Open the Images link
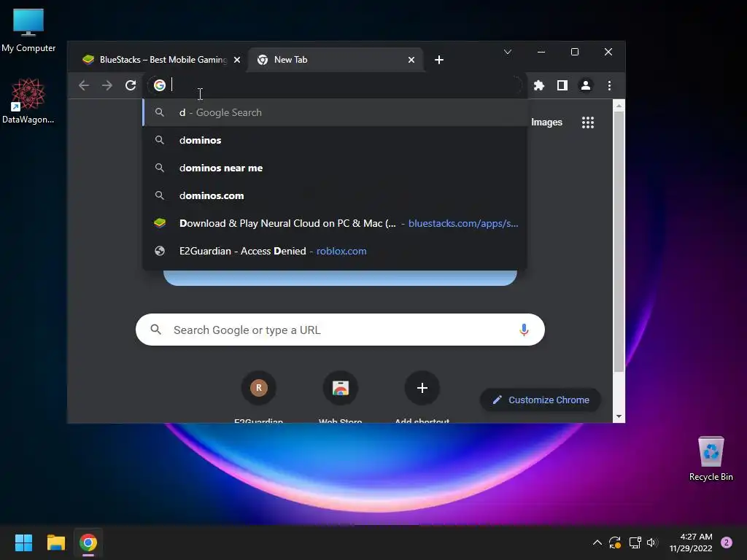This screenshot has width=747, height=560. (546, 122)
